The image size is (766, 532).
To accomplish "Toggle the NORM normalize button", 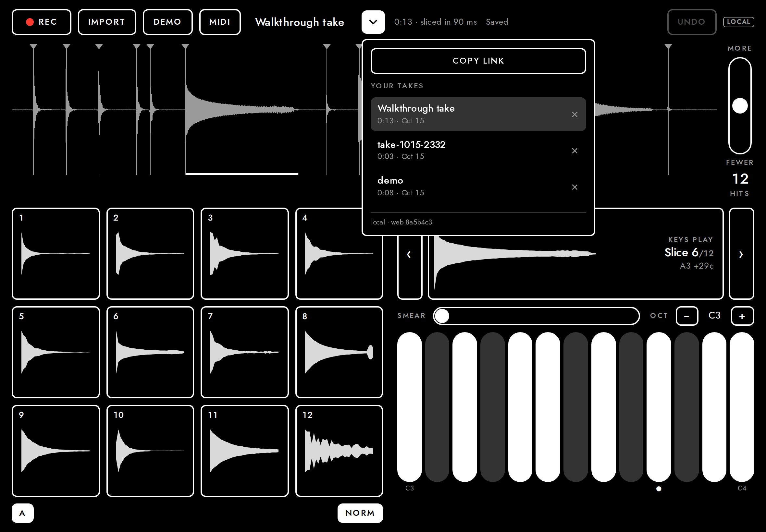I will 360,513.
